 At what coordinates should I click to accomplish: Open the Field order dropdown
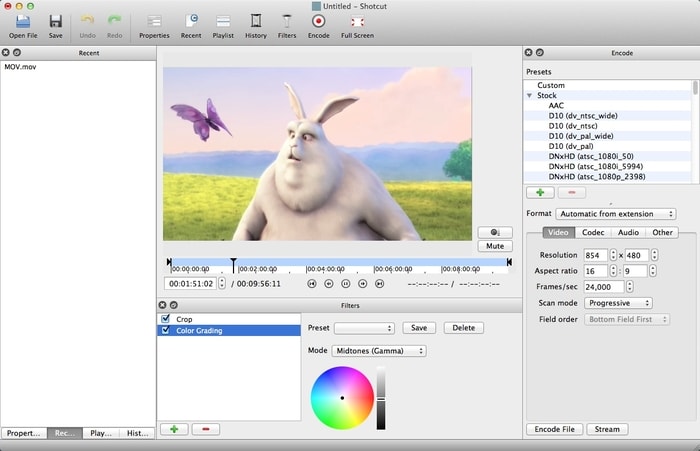[627, 320]
